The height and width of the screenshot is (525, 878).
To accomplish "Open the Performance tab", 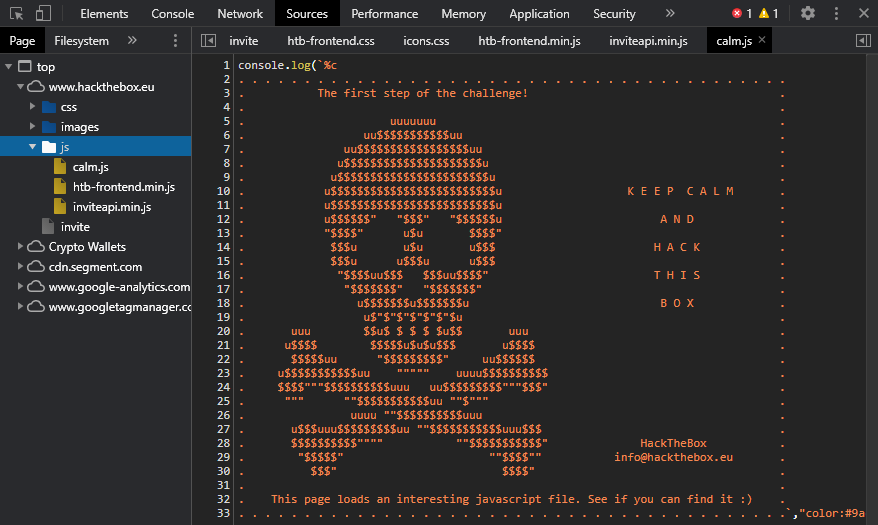I will (384, 13).
